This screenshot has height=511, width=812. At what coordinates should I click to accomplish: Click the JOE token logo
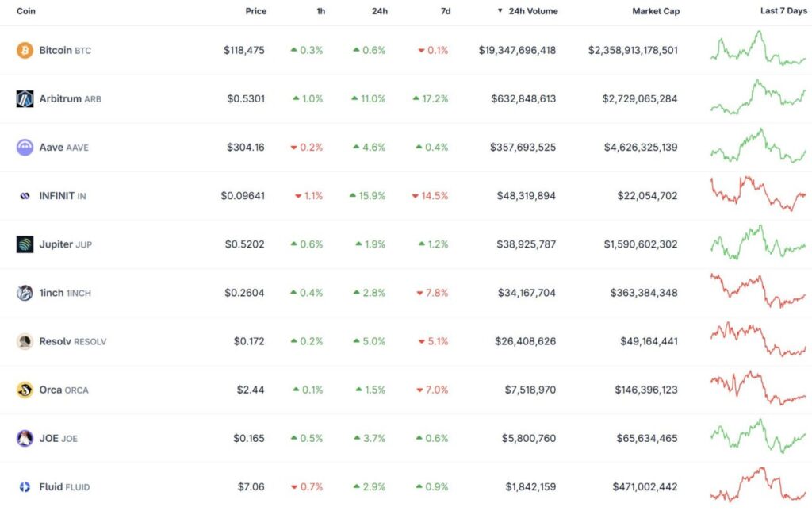(x=25, y=438)
